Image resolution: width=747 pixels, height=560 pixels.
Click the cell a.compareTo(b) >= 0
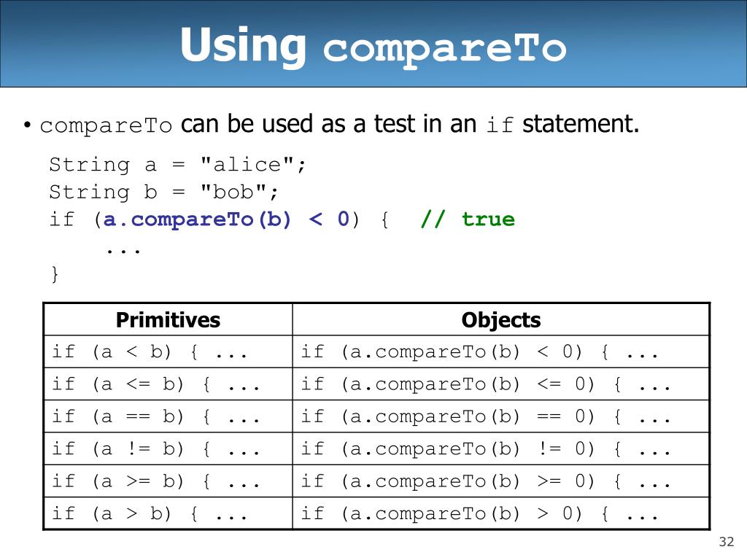pyautogui.click(x=501, y=481)
